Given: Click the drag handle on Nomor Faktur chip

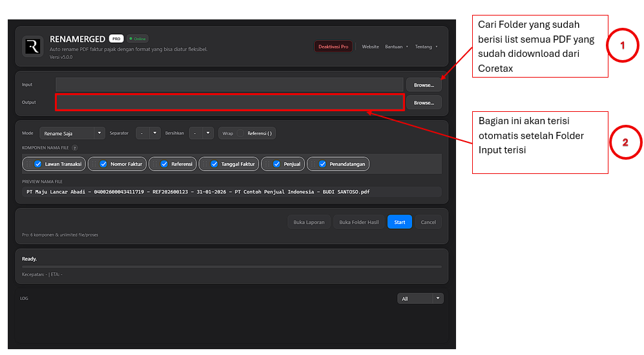Looking at the screenshot, I should [x=94, y=164].
